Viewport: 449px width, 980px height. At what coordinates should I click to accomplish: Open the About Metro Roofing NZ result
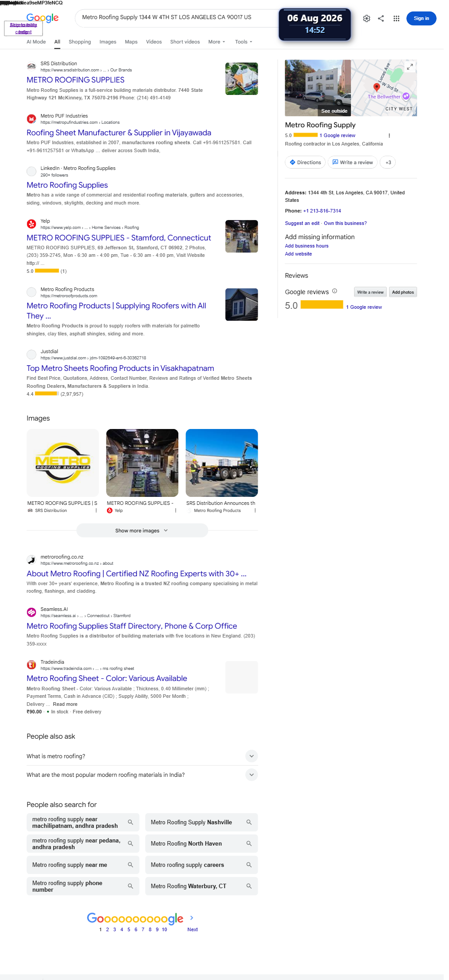(x=137, y=574)
